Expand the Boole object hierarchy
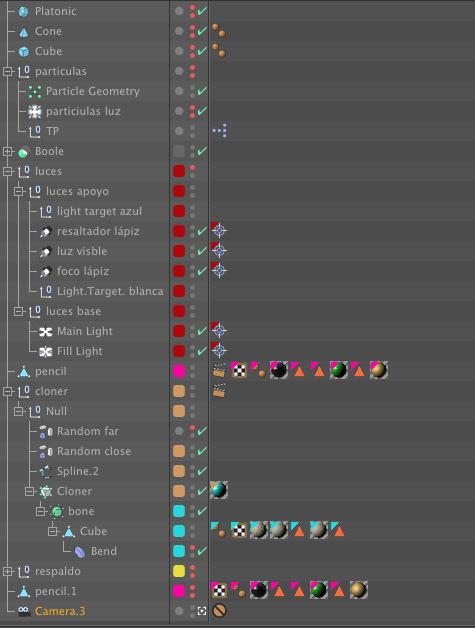475x628 pixels. pyautogui.click(x=7, y=151)
